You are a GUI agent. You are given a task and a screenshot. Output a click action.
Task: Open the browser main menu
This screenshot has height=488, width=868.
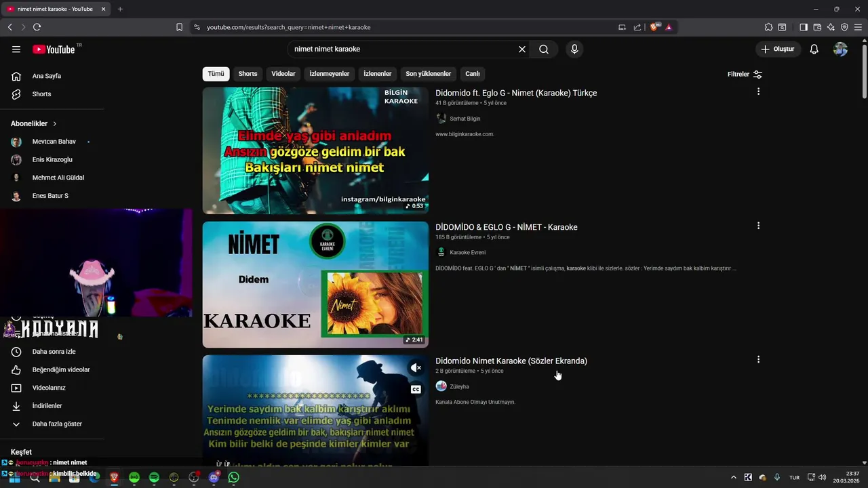[x=859, y=27]
